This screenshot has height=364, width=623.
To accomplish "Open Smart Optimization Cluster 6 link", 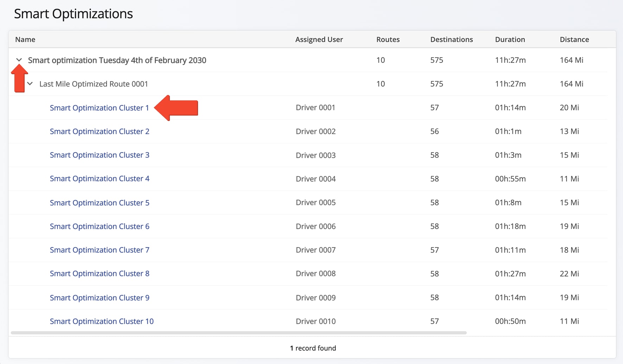I will coord(100,226).
